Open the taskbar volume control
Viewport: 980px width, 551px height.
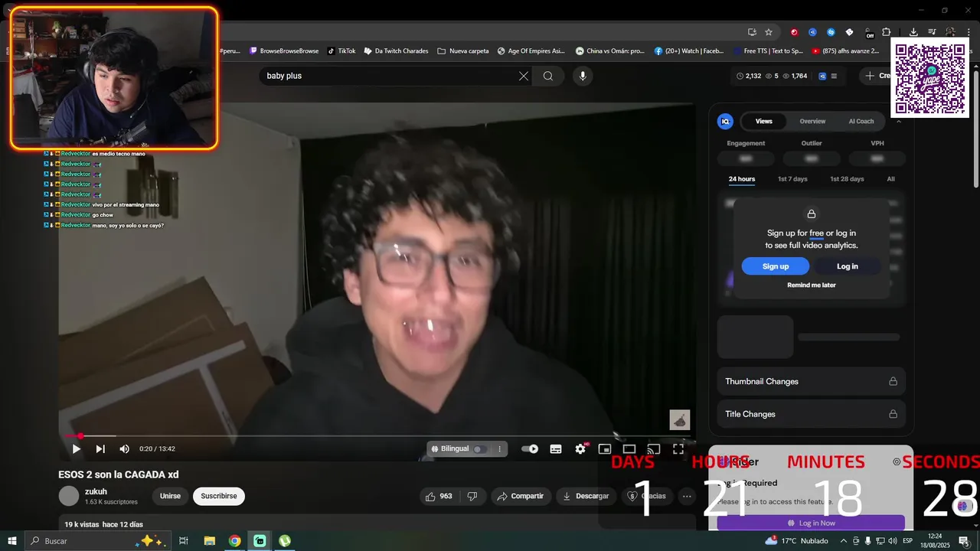tap(893, 541)
